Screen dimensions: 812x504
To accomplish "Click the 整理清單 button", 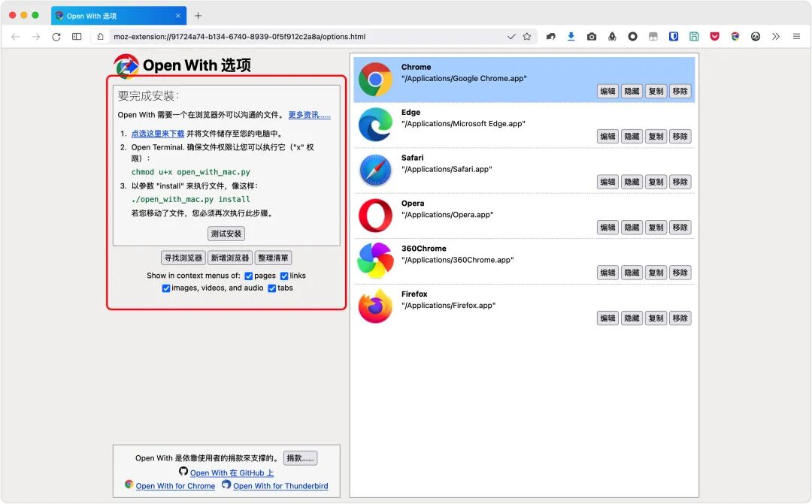I will [273, 258].
